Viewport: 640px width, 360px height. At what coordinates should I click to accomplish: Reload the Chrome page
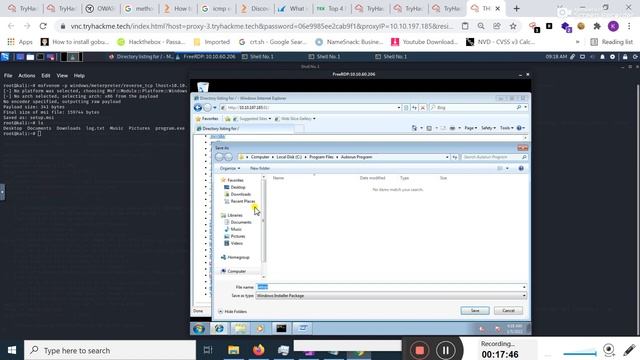point(43,26)
